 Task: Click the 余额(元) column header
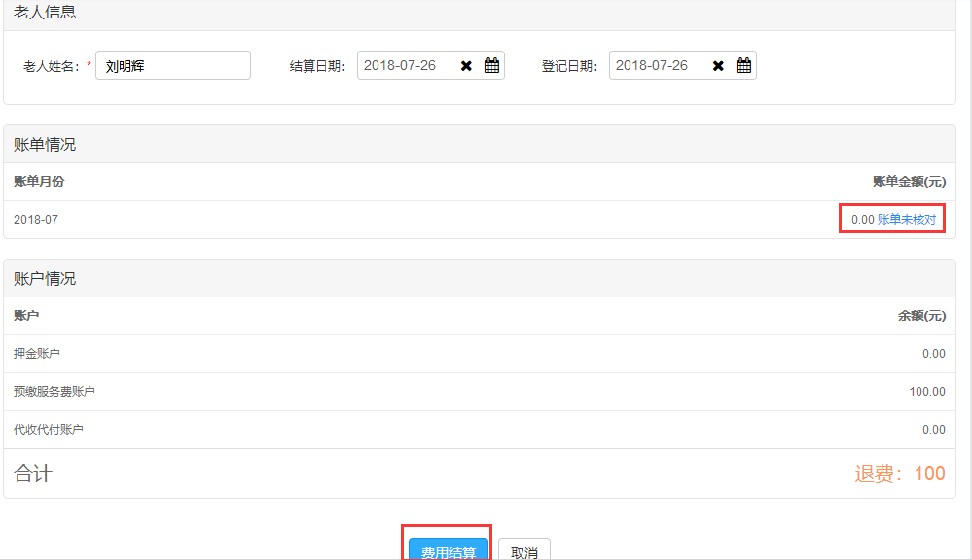point(920,316)
